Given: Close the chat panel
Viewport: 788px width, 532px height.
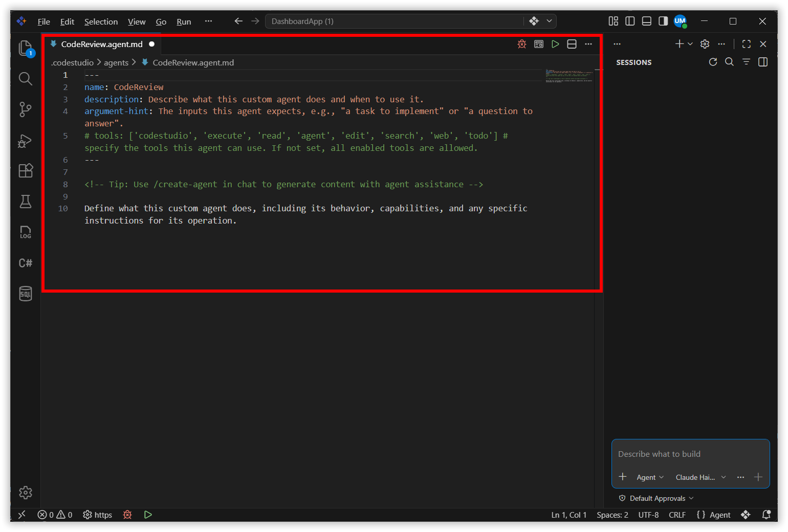Looking at the screenshot, I should pos(763,44).
